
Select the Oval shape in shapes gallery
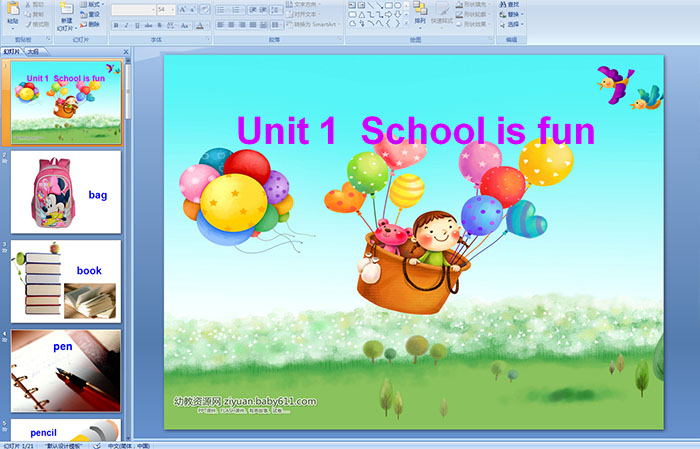[x=397, y=5]
